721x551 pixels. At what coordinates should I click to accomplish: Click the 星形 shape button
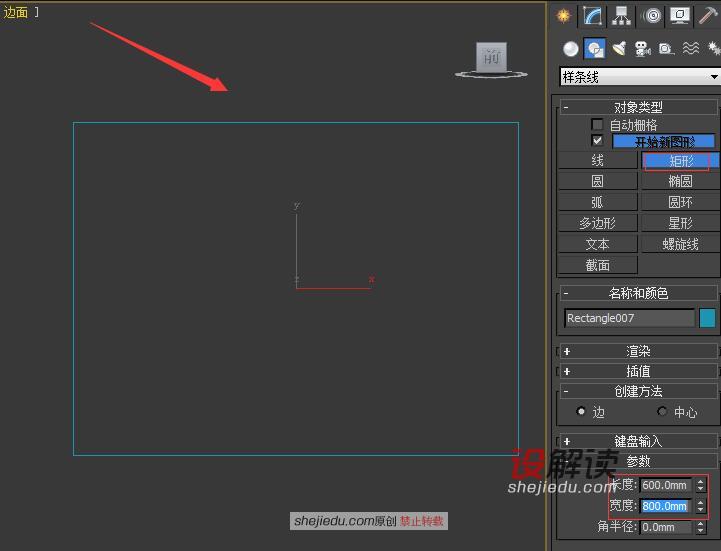point(680,223)
